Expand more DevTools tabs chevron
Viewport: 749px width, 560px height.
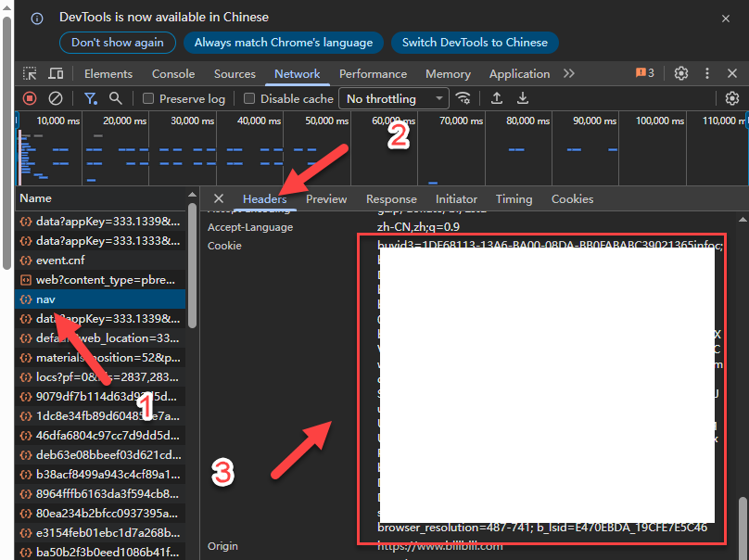tap(569, 74)
